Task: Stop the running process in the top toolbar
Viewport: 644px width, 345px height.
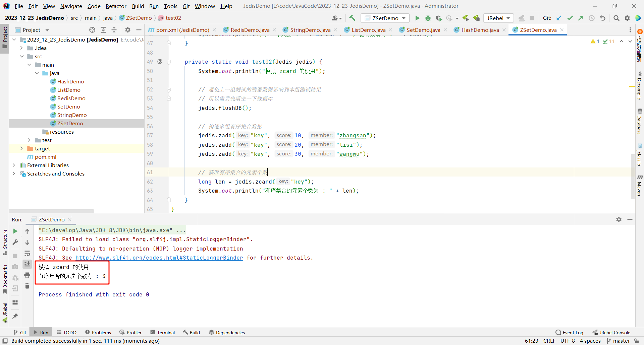Action: tap(532, 18)
